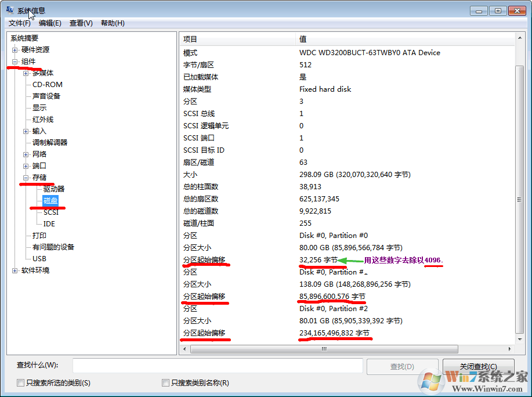Click the horizontal scrollbar thumb
Viewport: 532px width, 397px height.
[x=324, y=349]
